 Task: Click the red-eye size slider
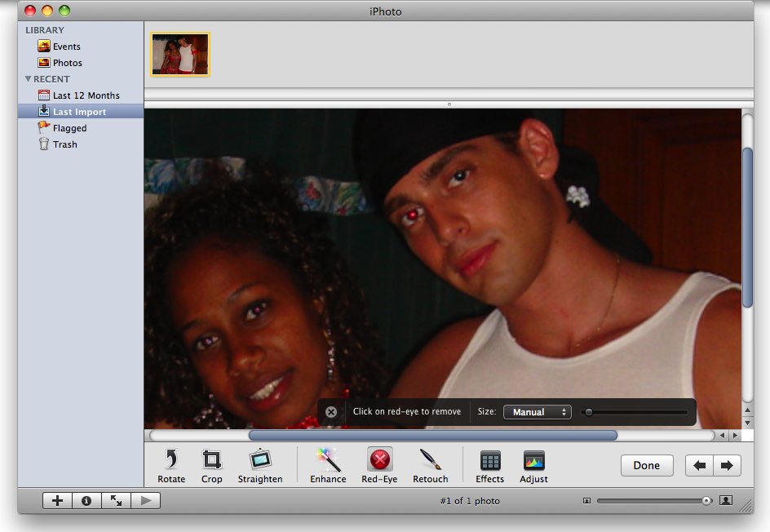(588, 412)
